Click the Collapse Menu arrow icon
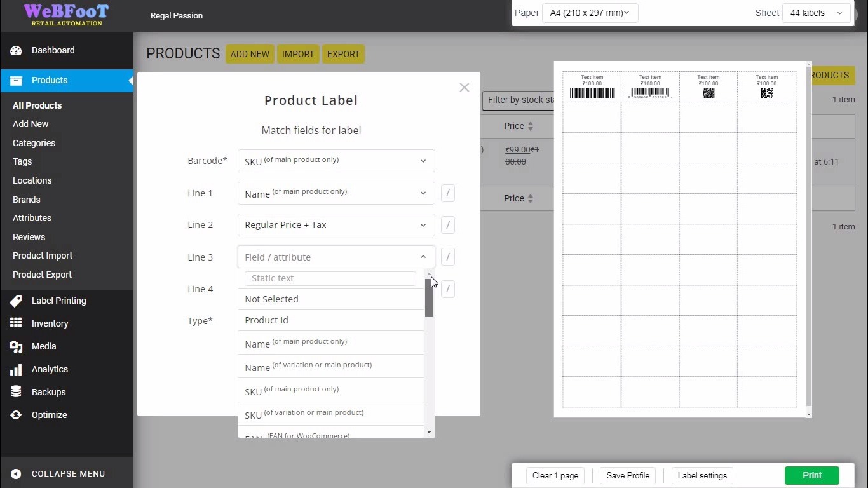The width and height of the screenshot is (868, 488). (16, 474)
